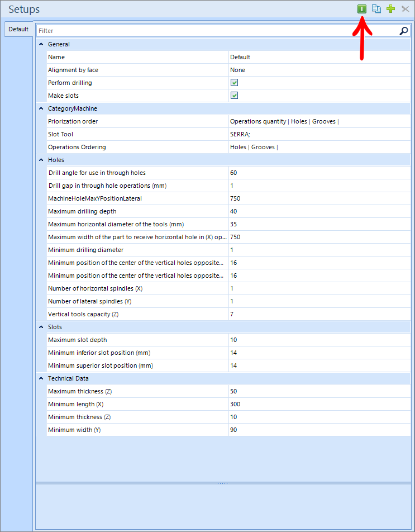The height and width of the screenshot is (532, 415).
Task: Toggle the Perform drilling checkbox
Action: [x=234, y=83]
